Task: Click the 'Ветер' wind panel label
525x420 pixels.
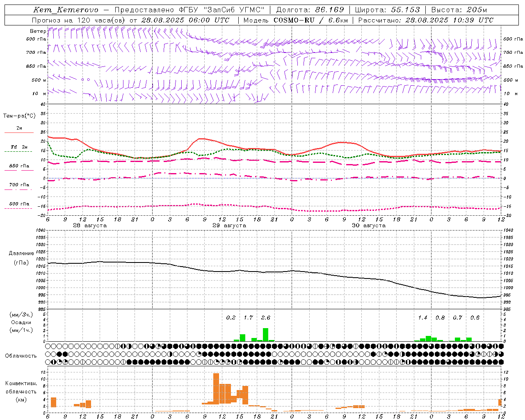Action: pyautogui.click(x=38, y=31)
